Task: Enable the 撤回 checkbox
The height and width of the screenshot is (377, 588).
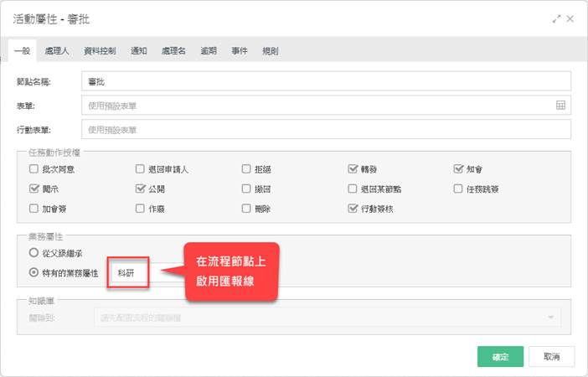Action: (246, 188)
